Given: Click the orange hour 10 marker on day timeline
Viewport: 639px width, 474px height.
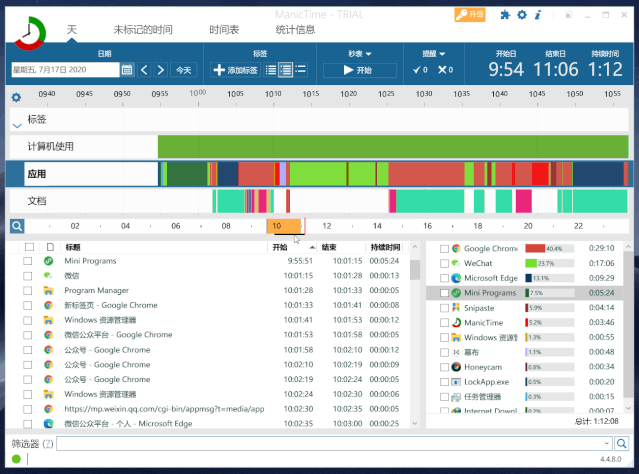Looking at the screenshot, I should coord(284,226).
